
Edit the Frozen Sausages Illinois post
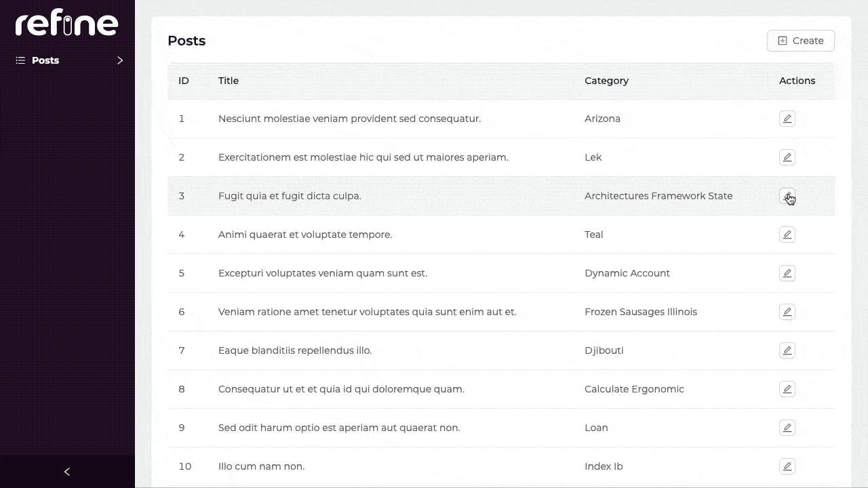tap(787, 312)
